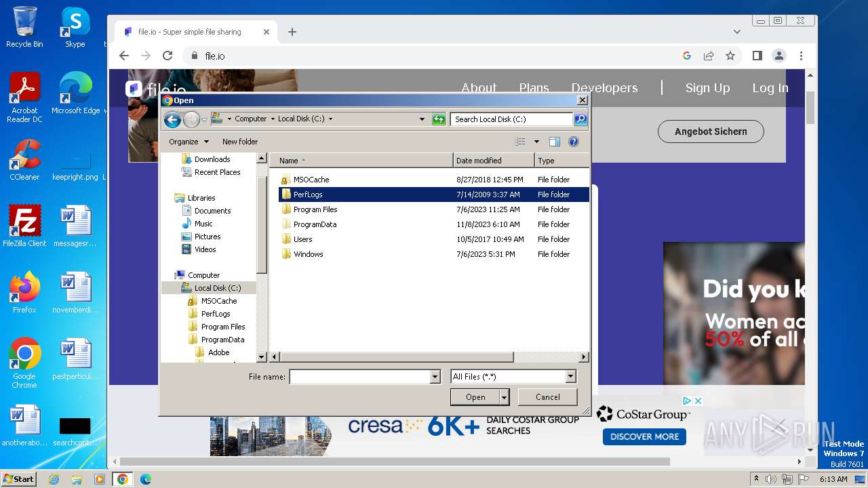The width and height of the screenshot is (868, 488).
Task: Click the Angebot Sichern button
Action: (x=711, y=131)
